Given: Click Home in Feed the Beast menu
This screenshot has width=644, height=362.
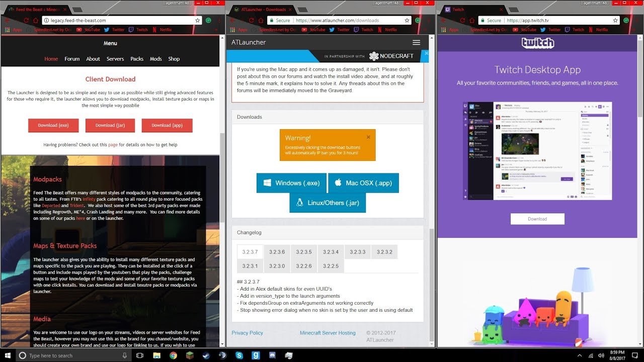Looking at the screenshot, I should 51,59.
